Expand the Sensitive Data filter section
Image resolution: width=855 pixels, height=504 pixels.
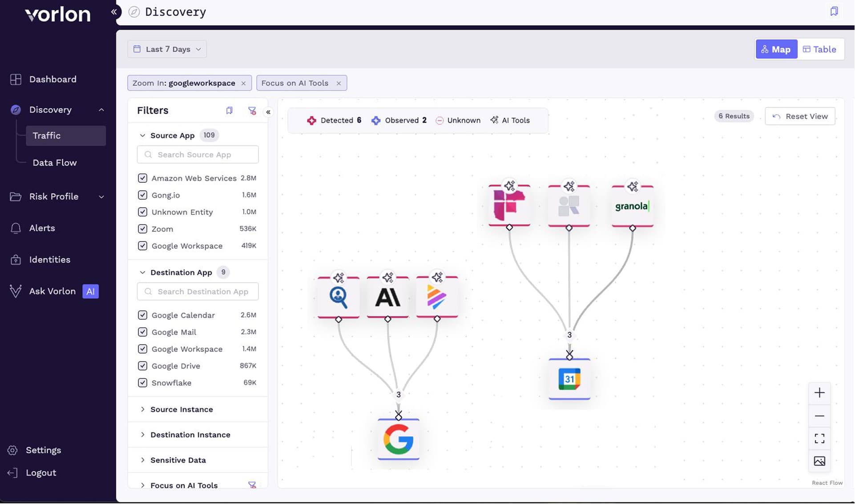pos(178,460)
